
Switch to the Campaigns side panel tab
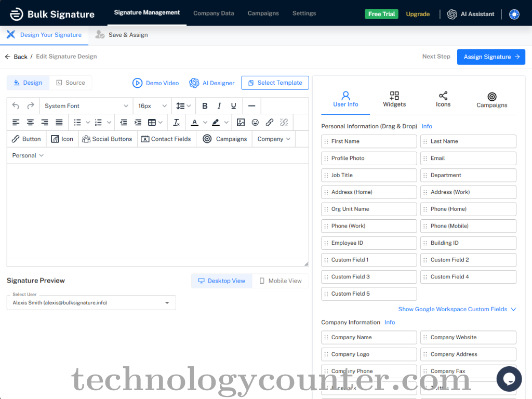click(491, 100)
